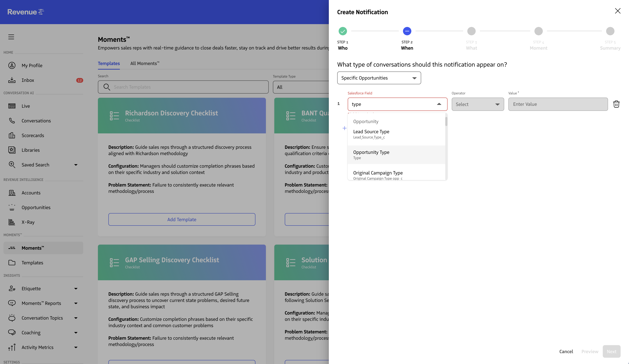Click the My Profile icon

coord(12,65)
